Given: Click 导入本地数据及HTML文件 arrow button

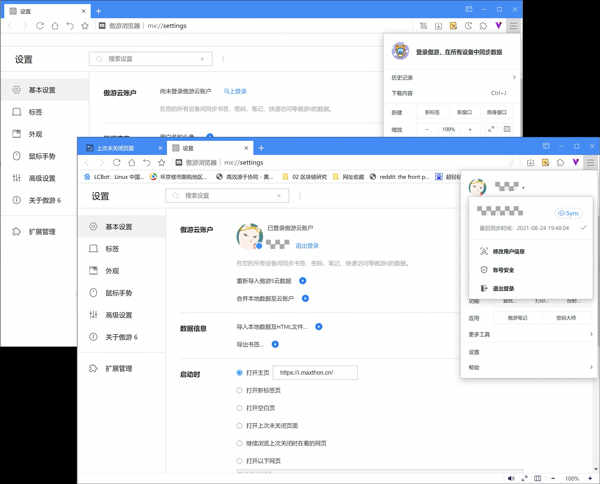Looking at the screenshot, I should [x=319, y=326].
